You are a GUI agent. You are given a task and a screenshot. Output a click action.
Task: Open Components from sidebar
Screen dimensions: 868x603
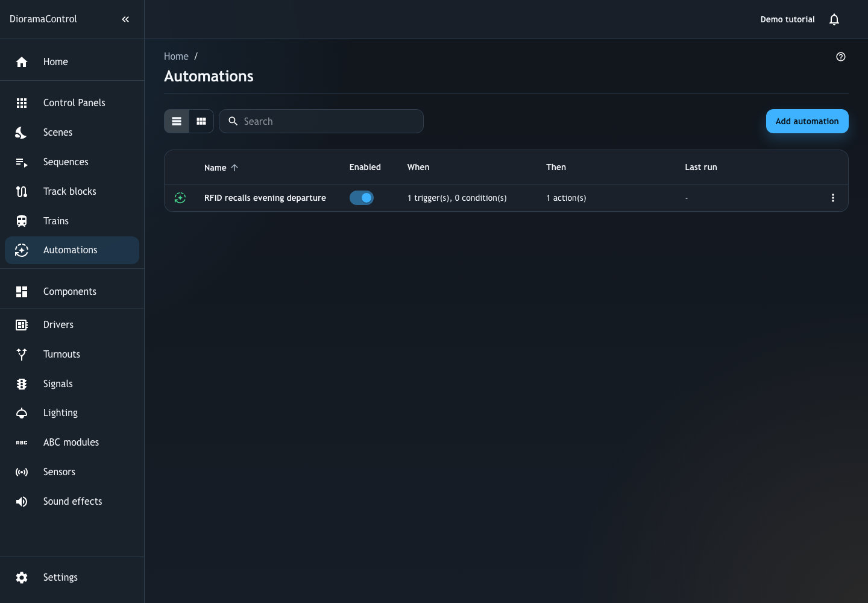[x=72, y=292]
